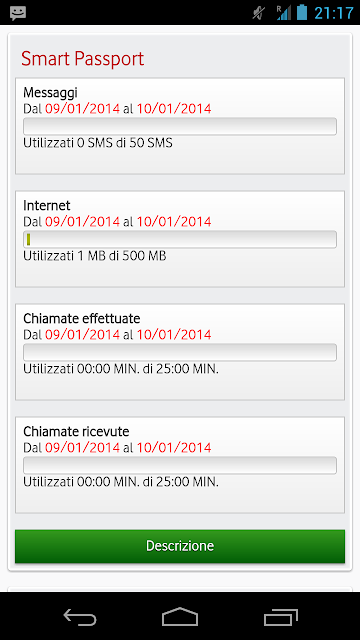Click the Chiamate ricevute progress bar
The image size is (360, 640).
[180, 465]
